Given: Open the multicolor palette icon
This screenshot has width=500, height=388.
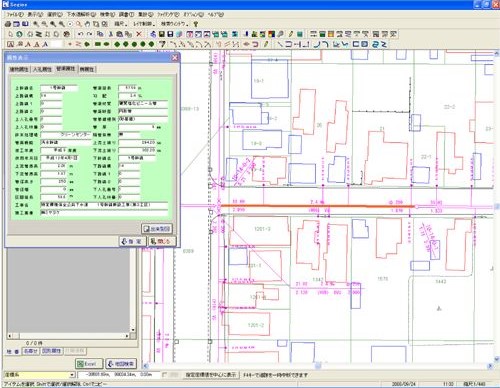Looking at the screenshot, I should pyautogui.click(x=271, y=34).
